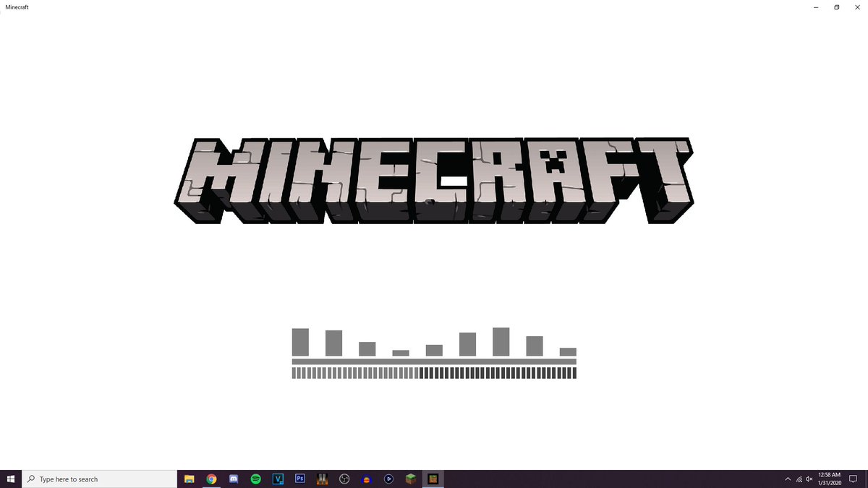
Task: Open Vegas Pro from the taskbar
Action: [x=278, y=479]
